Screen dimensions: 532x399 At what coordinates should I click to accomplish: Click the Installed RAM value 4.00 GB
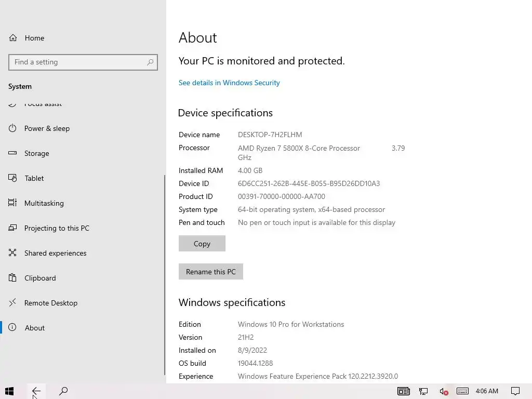250,170
